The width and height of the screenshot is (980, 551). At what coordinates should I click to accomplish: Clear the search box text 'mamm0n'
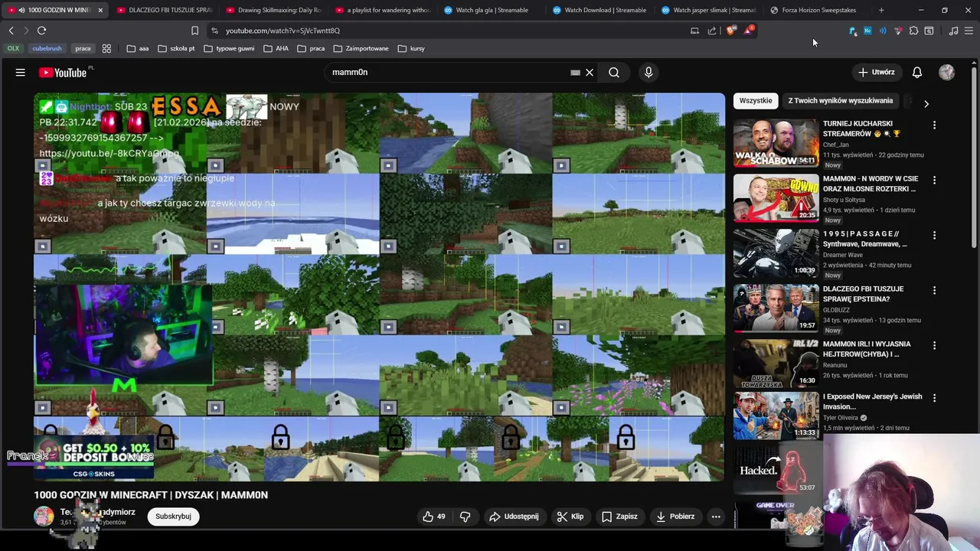pyautogui.click(x=590, y=73)
